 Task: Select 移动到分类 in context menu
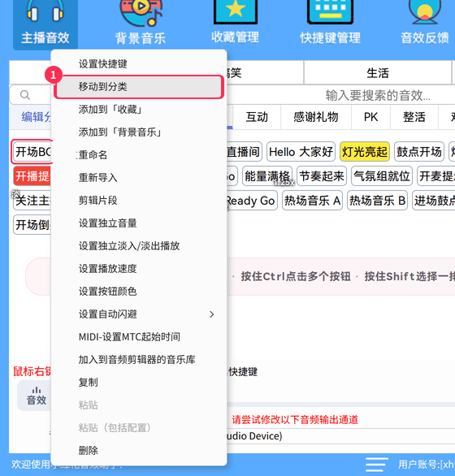pos(139,87)
